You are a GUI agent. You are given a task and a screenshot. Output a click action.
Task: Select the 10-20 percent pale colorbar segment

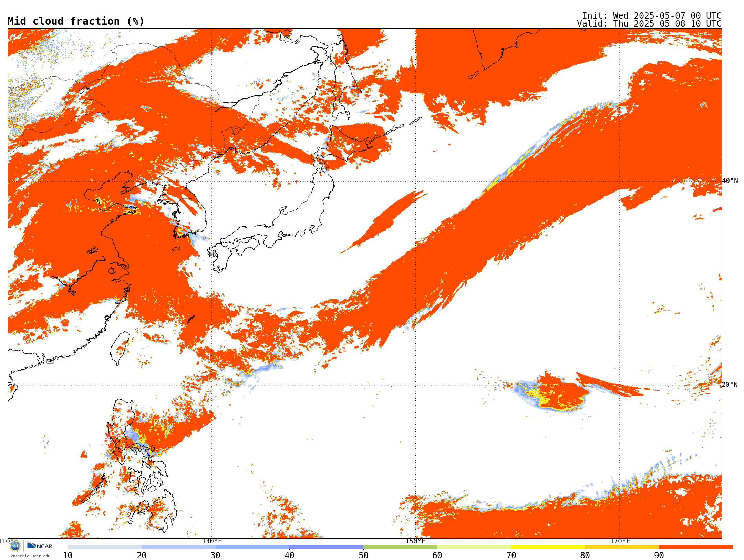[105, 547]
